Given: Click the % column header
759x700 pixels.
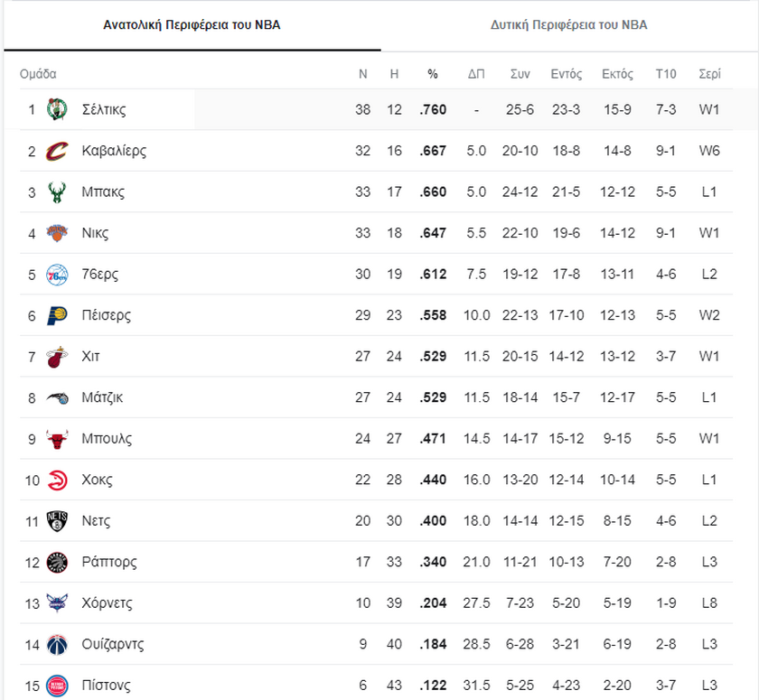Looking at the screenshot, I should [433, 74].
